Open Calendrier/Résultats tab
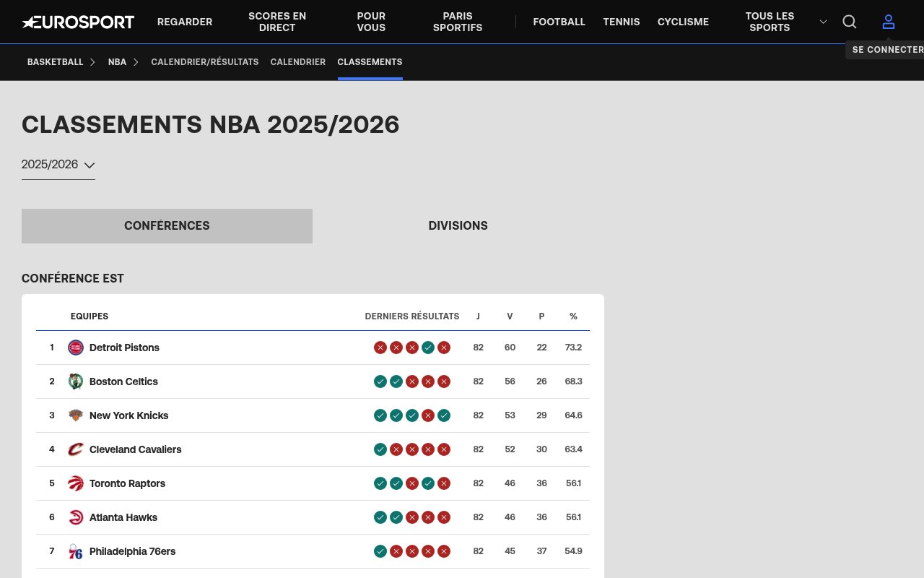 pos(205,62)
